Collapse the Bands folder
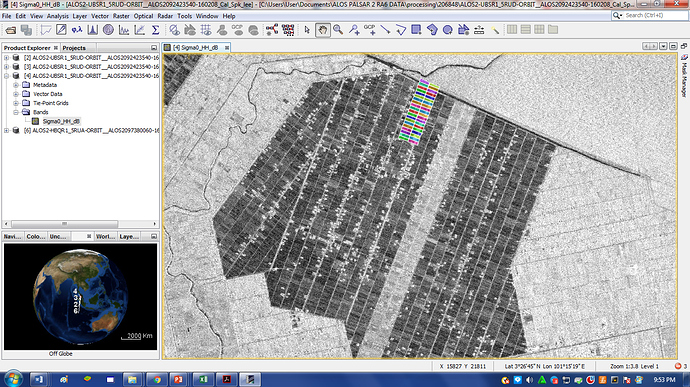The image size is (690, 387). click(16, 112)
